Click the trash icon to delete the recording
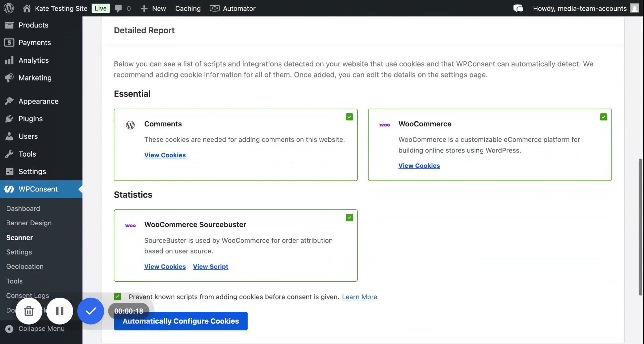 (29, 311)
